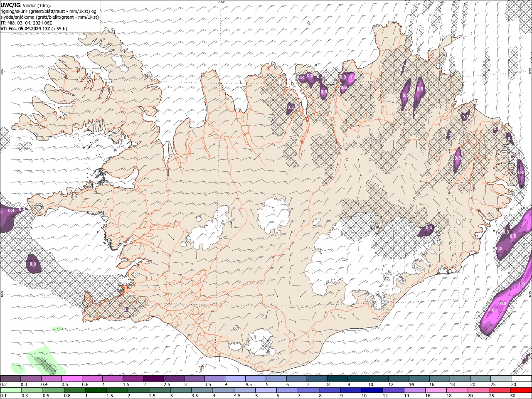
Task: Select the white swatch starting at 30 in the upper legend row
Action: [522, 379]
